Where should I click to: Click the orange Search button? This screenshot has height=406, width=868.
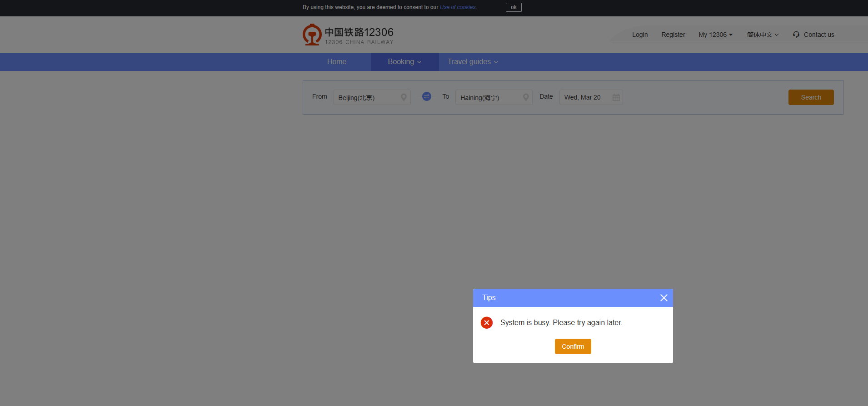(811, 97)
